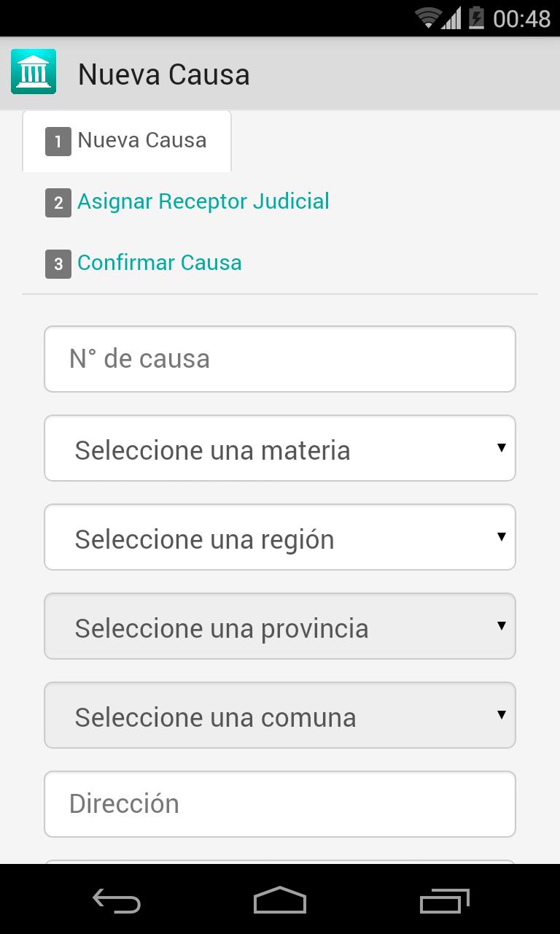This screenshot has width=560, height=934.
Task: Open the 'Seleccione una comuna' dropdown
Action: pyautogui.click(x=279, y=715)
